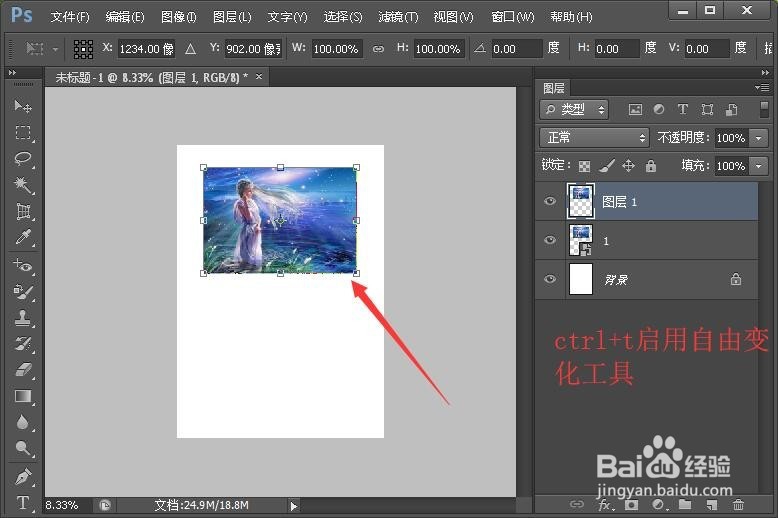The height and width of the screenshot is (518, 778).
Task: Create new group folder button
Action: pyautogui.click(x=685, y=505)
